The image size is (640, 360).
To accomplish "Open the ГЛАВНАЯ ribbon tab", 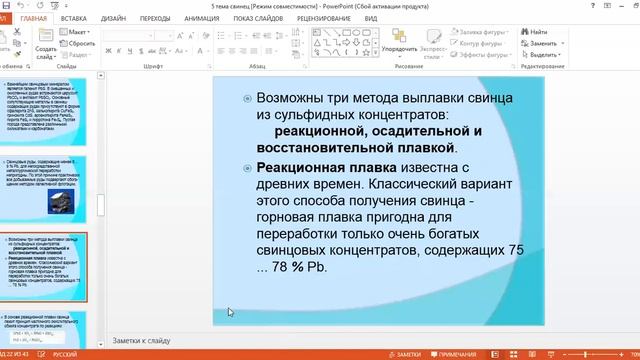I will coord(33,18).
